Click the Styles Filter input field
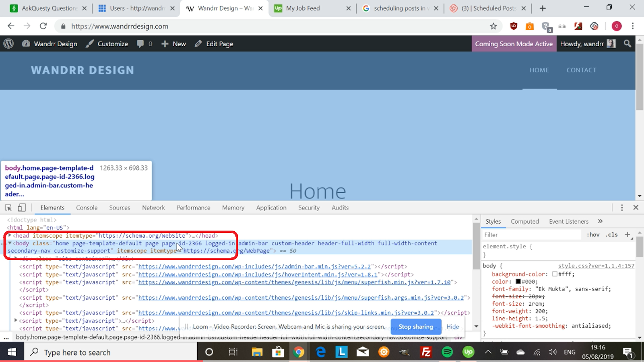Viewport: 644px width, 362px height. [x=531, y=234]
